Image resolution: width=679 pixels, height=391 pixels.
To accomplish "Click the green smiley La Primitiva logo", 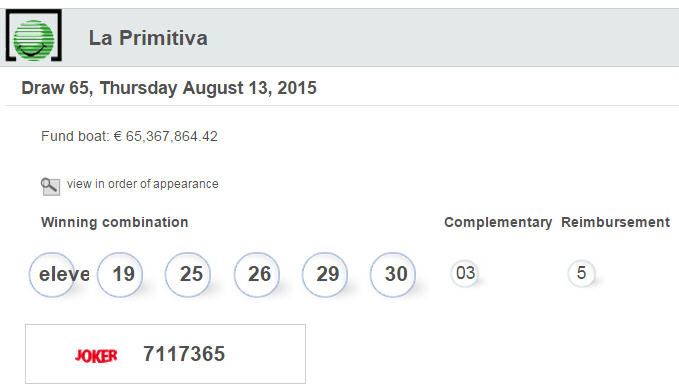I will [34, 36].
